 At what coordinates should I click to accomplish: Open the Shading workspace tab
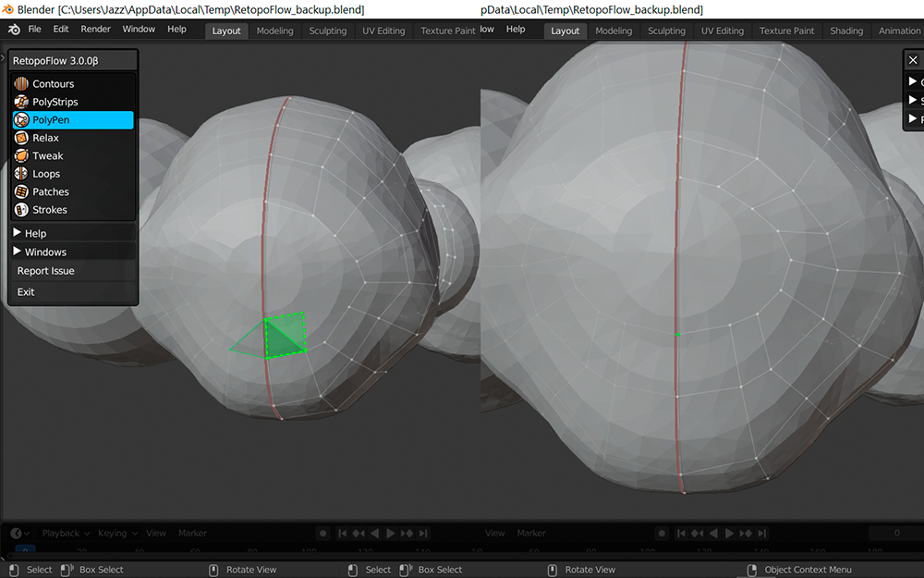click(x=846, y=31)
